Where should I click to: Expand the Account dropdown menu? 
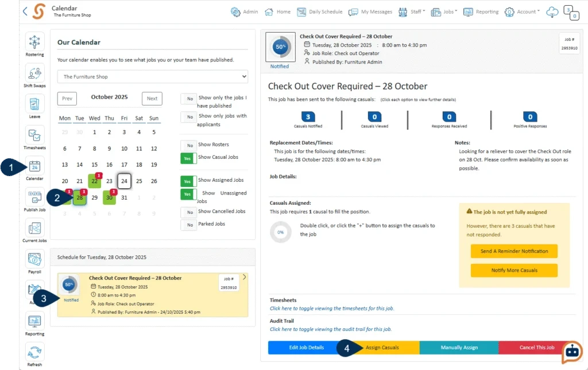pyautogui.click(x=522, y=12)
